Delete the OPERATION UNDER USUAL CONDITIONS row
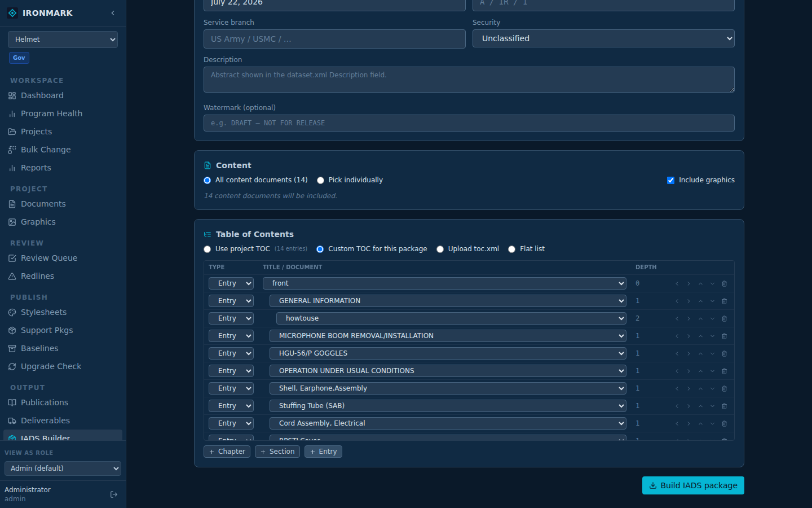 pyautogui.click(x=725, y=371)
